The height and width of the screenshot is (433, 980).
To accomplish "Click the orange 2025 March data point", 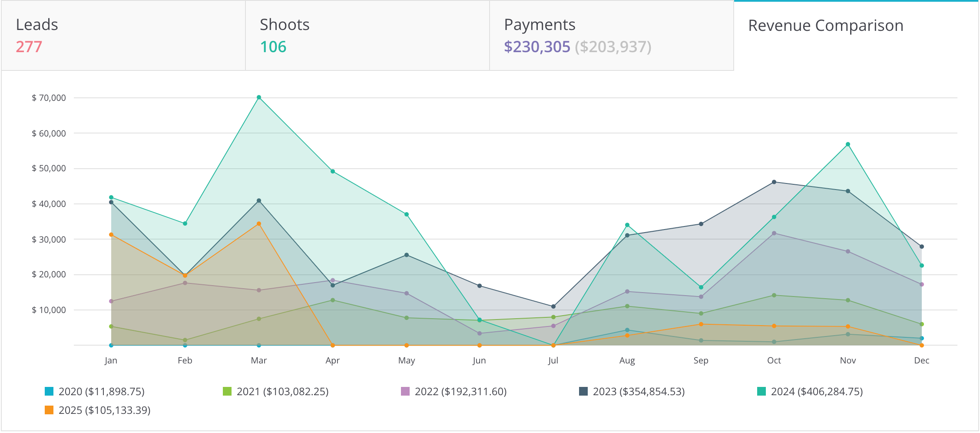I will point(259,224).
